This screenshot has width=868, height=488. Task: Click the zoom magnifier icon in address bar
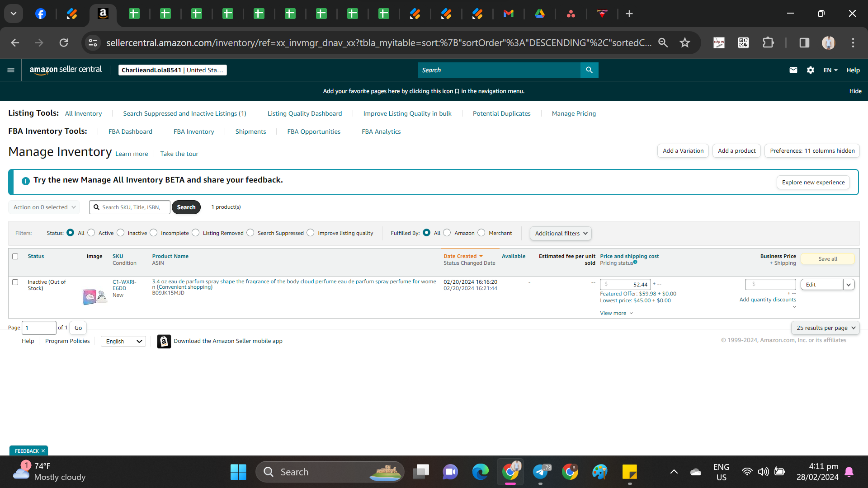click(663, 42)
